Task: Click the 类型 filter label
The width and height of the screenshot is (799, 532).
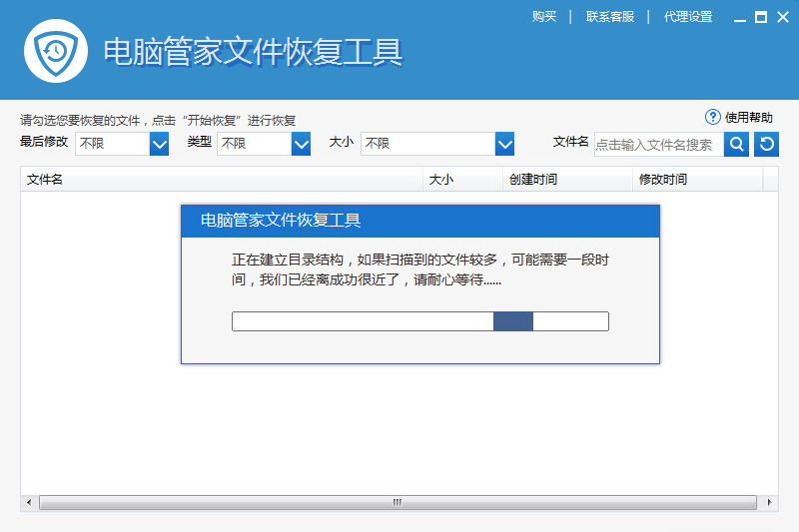Action: pyautogui.click(x=199, y=142)
